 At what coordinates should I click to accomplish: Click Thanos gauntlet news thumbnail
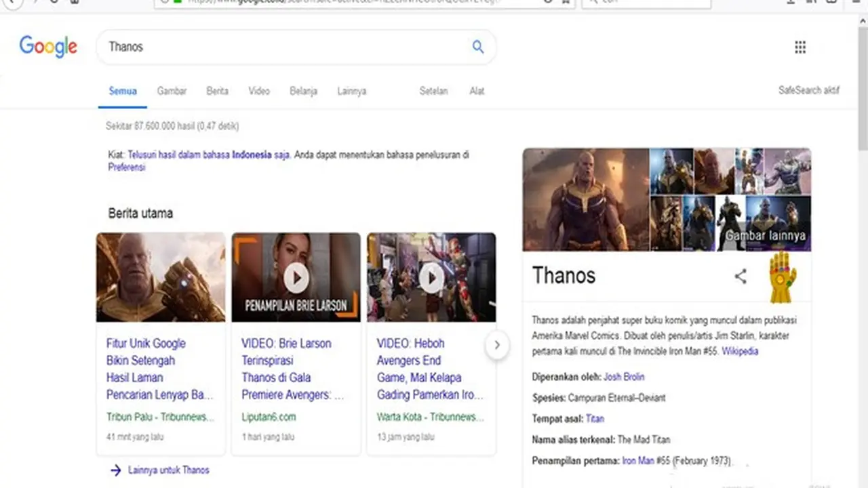click(x=161, y=277)
